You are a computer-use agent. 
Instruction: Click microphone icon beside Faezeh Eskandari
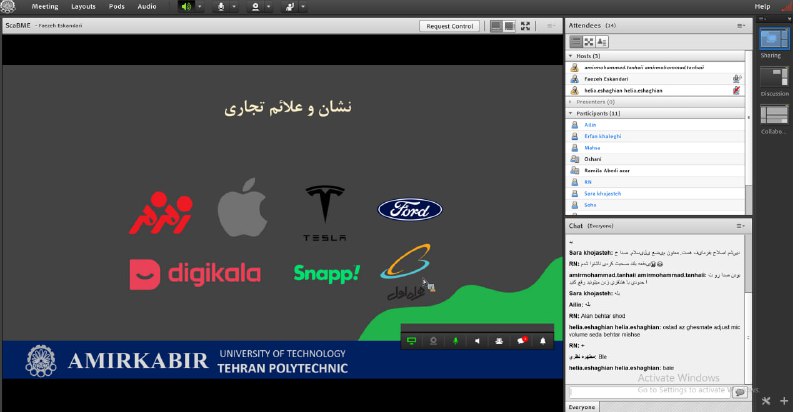[736, 79]
